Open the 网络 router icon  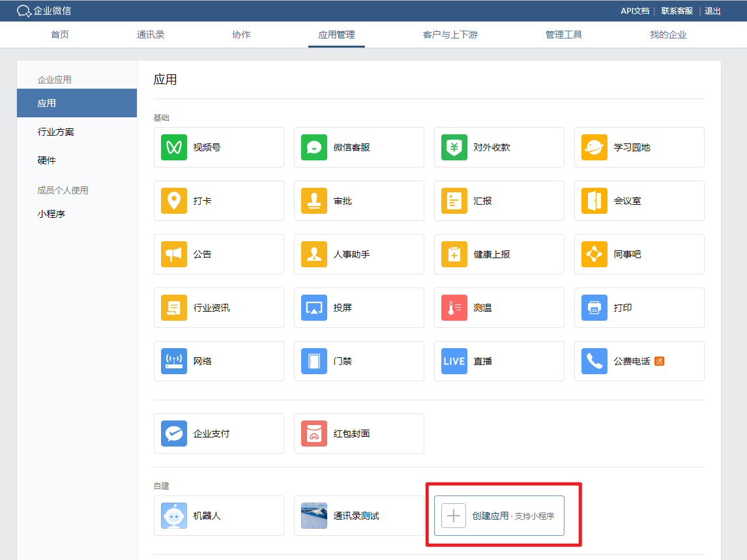coord(174,361)
